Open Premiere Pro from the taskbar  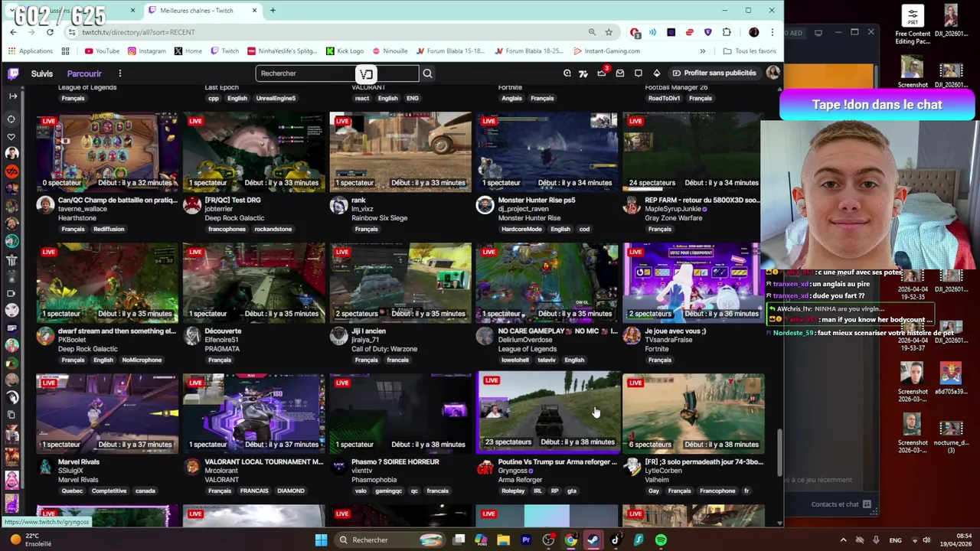click(526, 540)
